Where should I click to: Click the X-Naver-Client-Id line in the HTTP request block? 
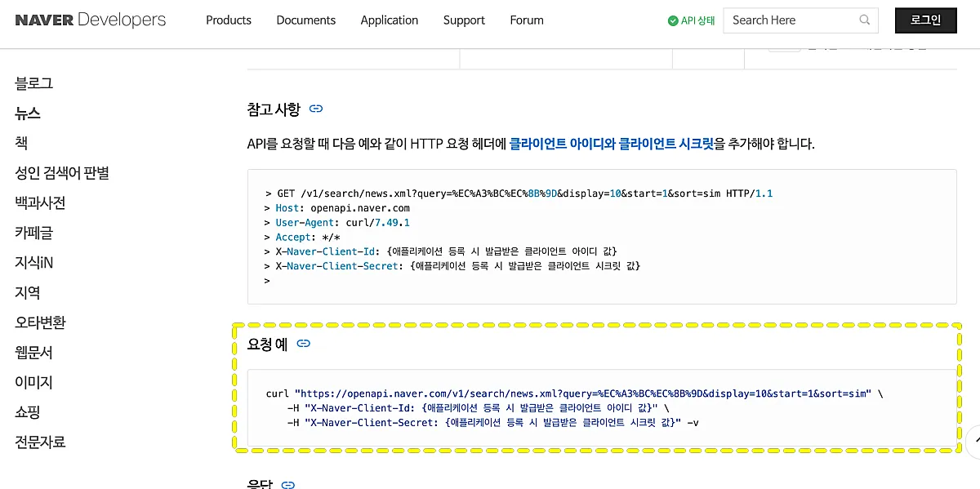(441, 251)
